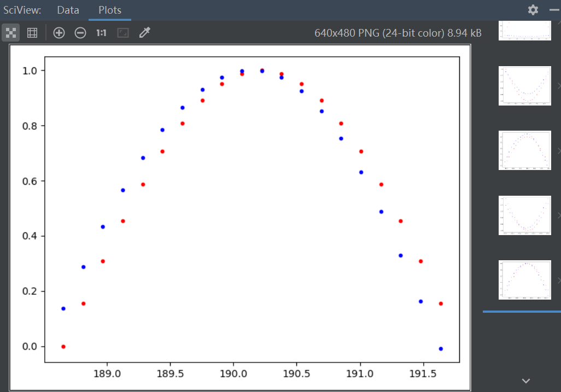Click the 189.0 x-axis tick label
This screenshot has height=392, width=561.
point(107,374)
